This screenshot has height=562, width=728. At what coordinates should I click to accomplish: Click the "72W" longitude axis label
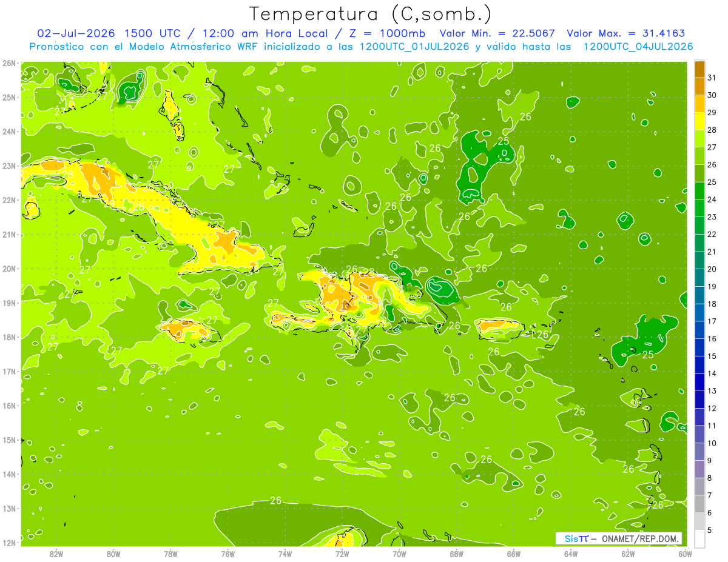(342, 554)
